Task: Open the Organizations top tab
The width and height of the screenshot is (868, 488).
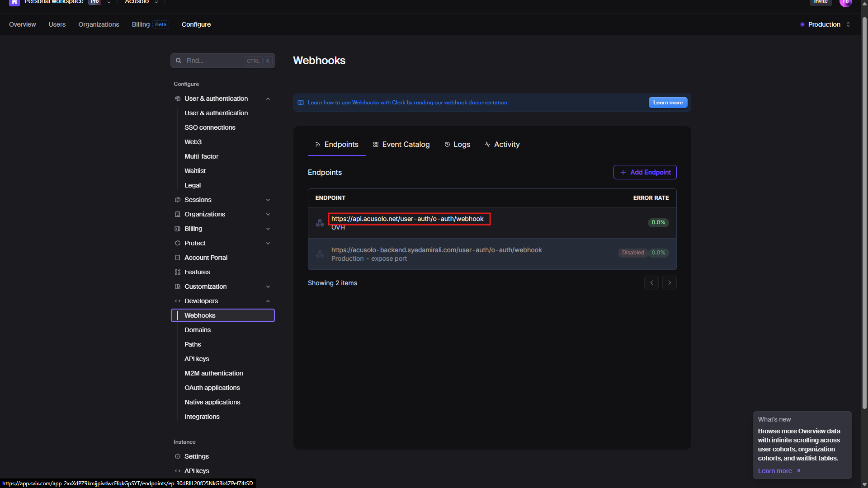Action: pyautogui.click(x=99, y=24)
